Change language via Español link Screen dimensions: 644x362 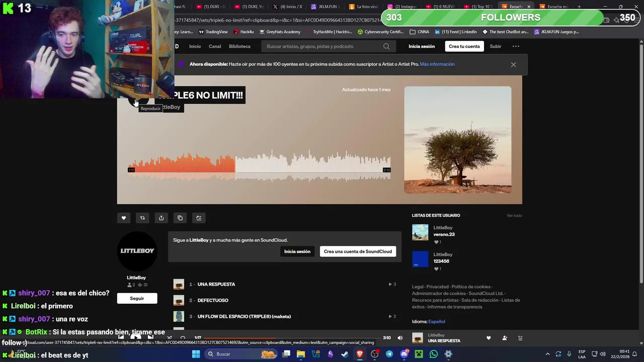437,322
